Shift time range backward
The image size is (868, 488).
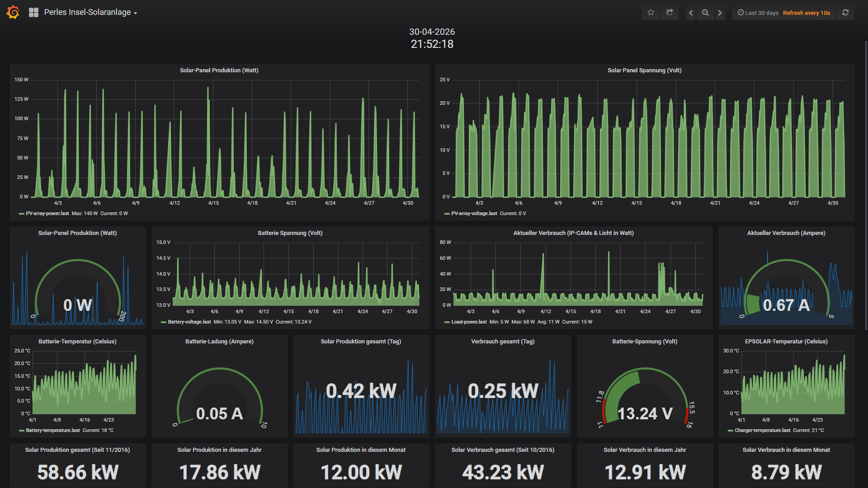691,13
